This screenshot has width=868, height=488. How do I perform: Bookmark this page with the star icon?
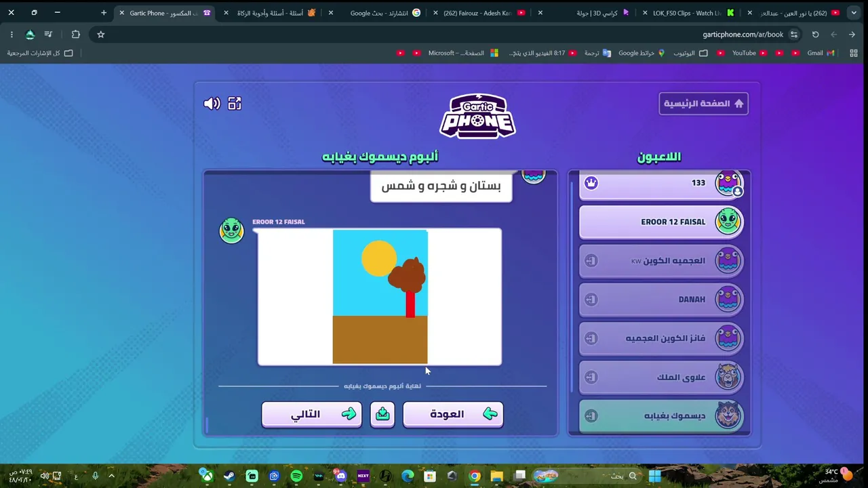pyautogui.click(x=101, y=35)
